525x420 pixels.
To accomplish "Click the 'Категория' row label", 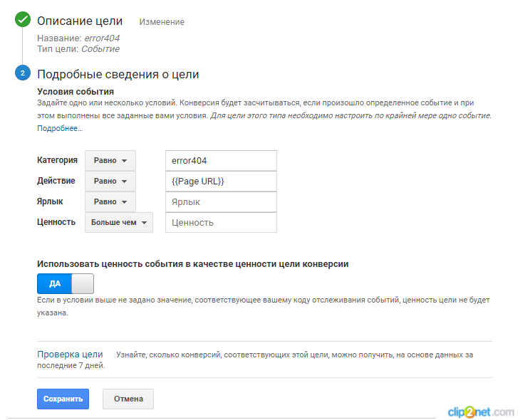I will 57,160.
